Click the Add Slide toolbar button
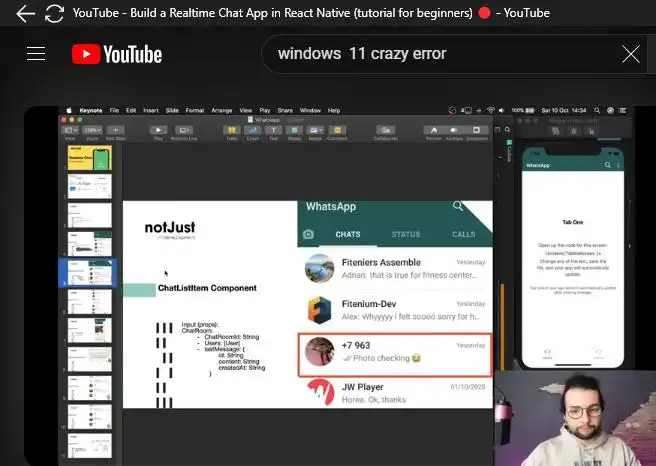 116,130
